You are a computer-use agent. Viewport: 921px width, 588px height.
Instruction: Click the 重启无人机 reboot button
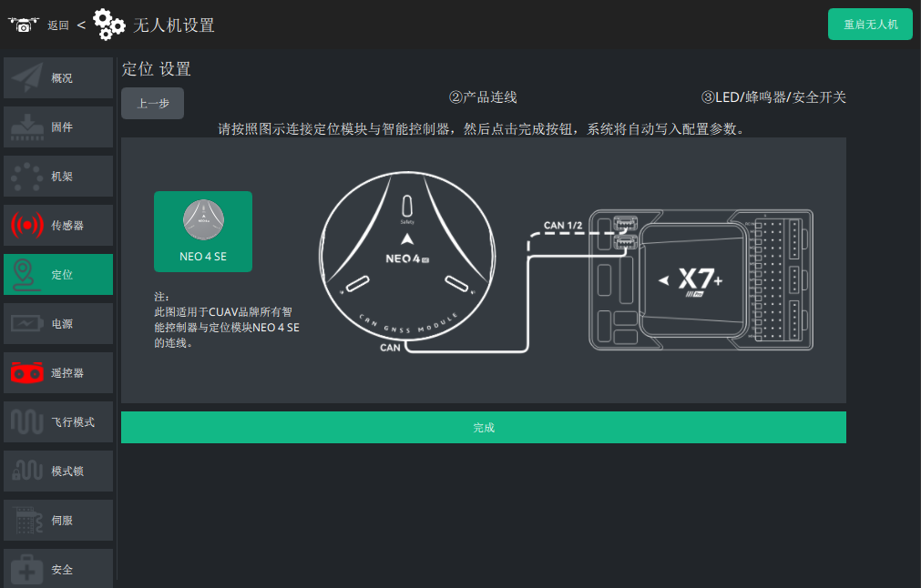(x=870, y=24)
